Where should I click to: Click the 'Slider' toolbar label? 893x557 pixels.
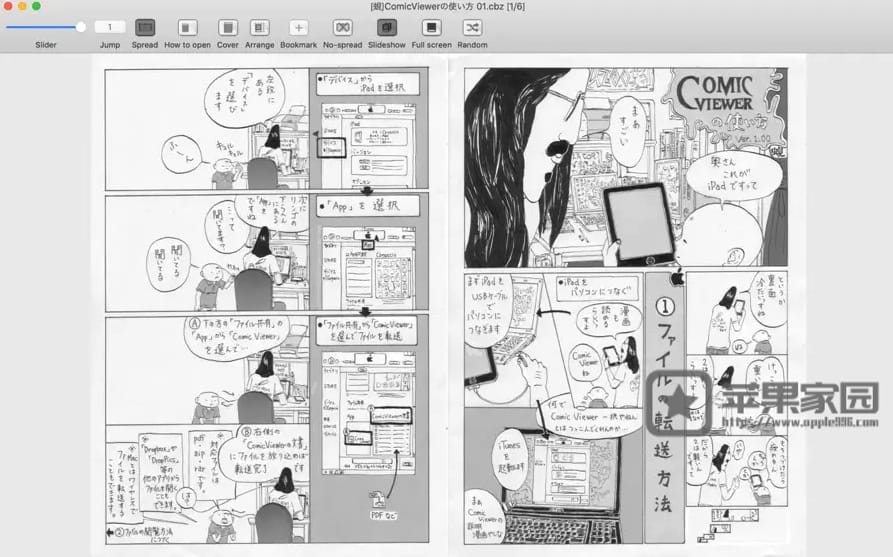click(46, 45)
